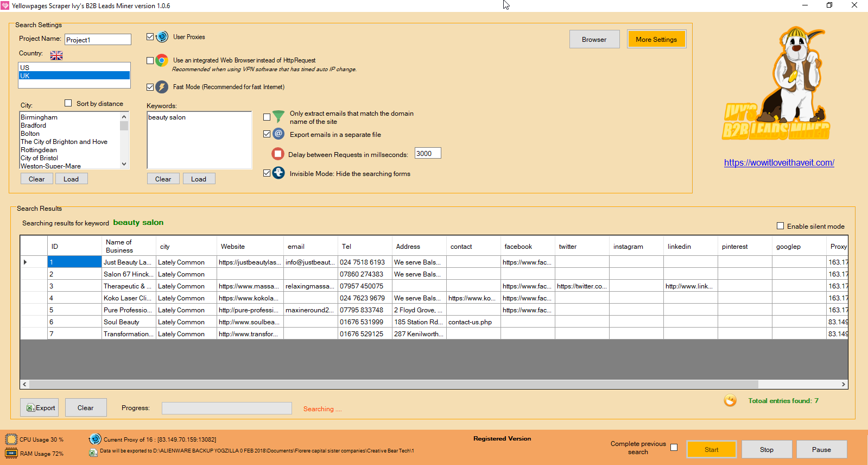Click the UK flag country icon
Image resolution: width=868 pixels, height=465 pixels.
pos(56,55)
